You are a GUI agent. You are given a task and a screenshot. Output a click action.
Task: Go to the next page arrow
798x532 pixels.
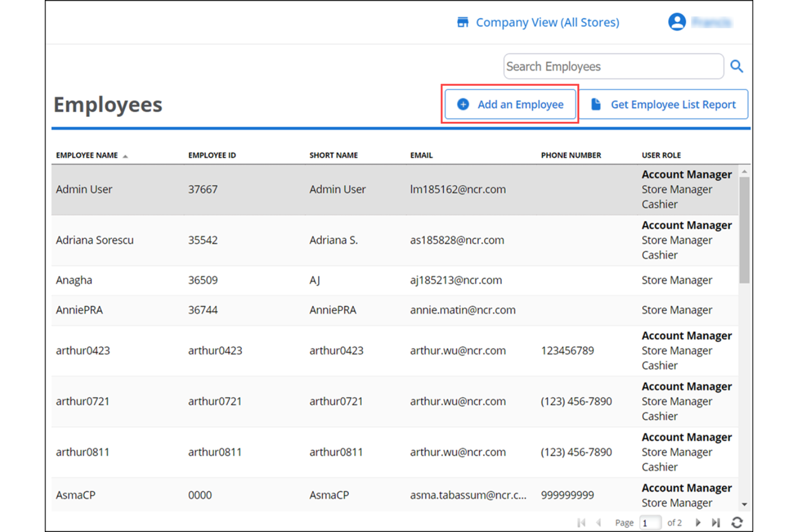point(698,522)
